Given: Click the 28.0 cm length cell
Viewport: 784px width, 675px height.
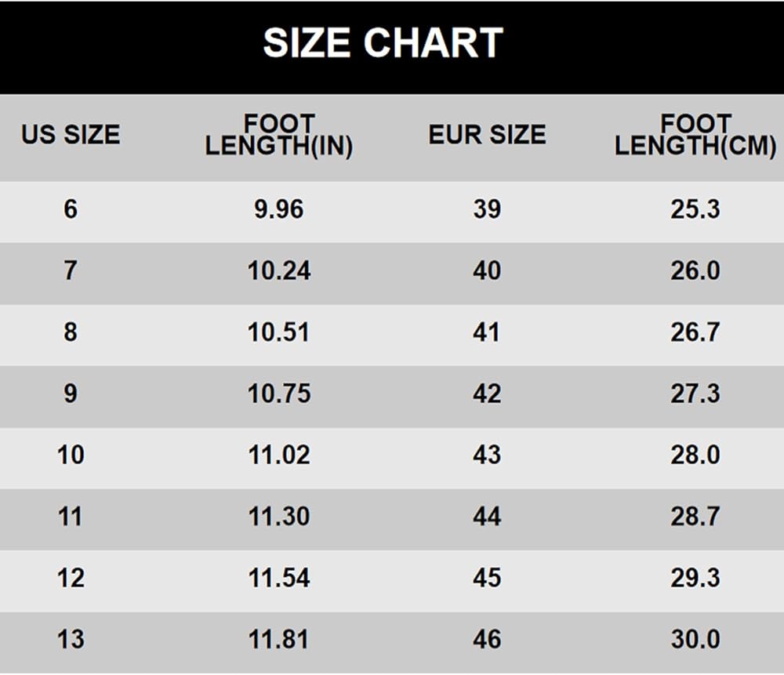Looking at the screenshot, I should pyautogui.click(x=695, y=455).
